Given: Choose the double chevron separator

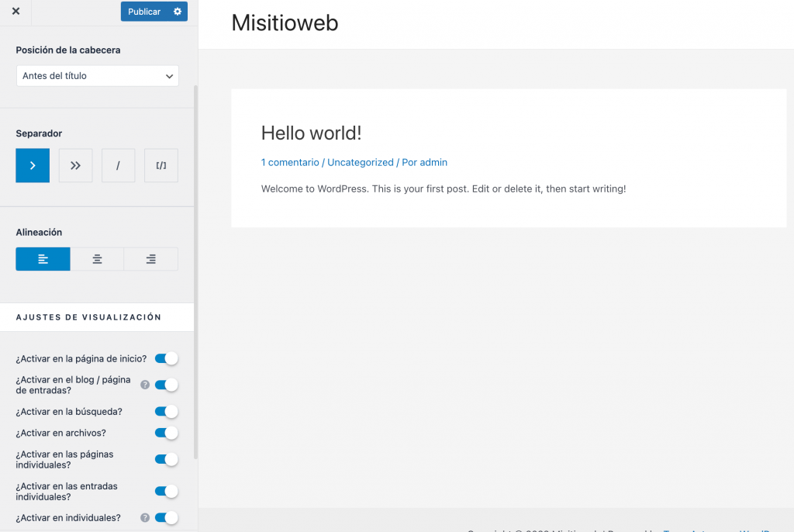Looking at the screenshot, I should tap(75, 165).
